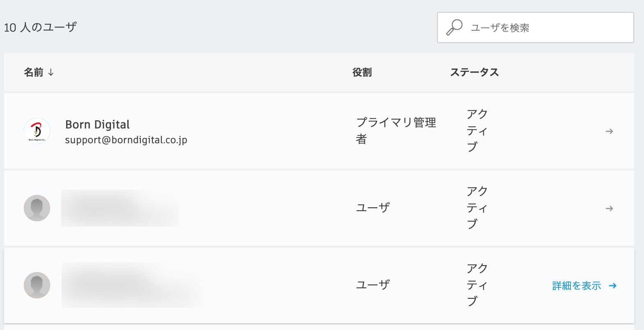This screenshot has width=644, height=330.
Task: Click the アクティブ status in Born Digital row
Action: coord(477,131)
